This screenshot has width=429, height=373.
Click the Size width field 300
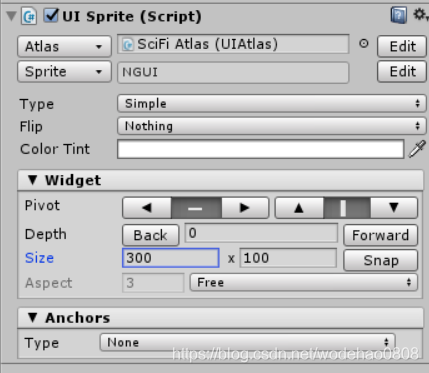pos(171,258)
